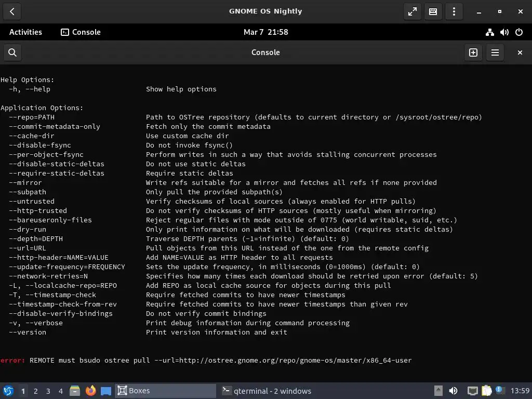The height and width of the screenshot is (399, 532).
Task: Click the red error: label
Action: coord(12,361)
